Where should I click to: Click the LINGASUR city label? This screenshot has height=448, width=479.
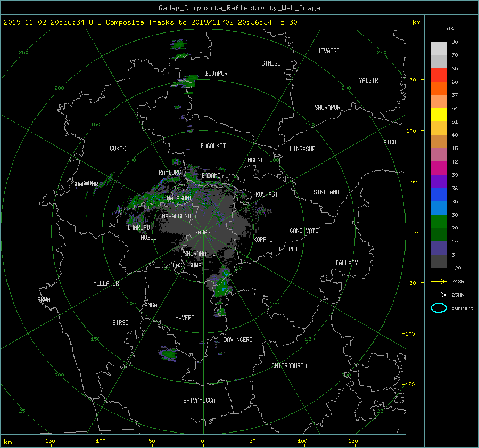coord(302,149)
